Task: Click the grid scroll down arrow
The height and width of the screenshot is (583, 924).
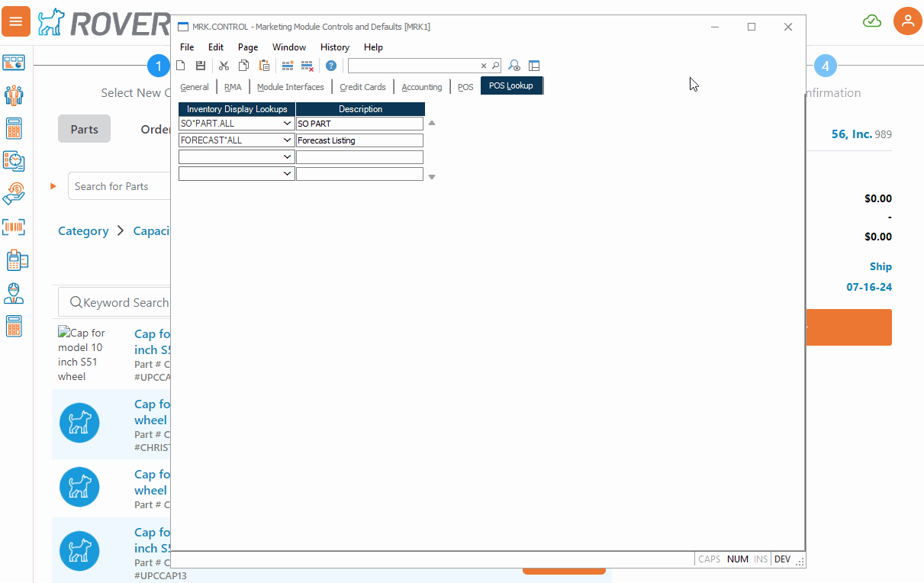Action: tap(432, 177)
